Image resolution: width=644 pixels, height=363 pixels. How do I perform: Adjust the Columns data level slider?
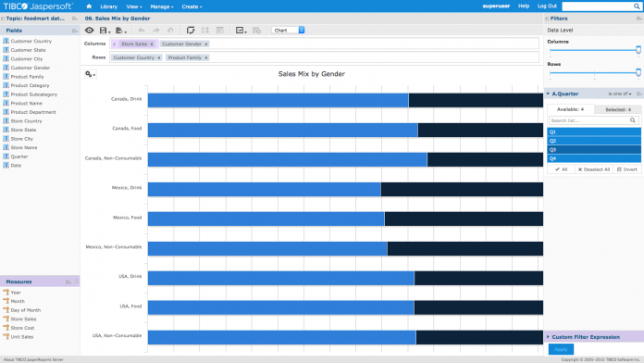(638, 50)
